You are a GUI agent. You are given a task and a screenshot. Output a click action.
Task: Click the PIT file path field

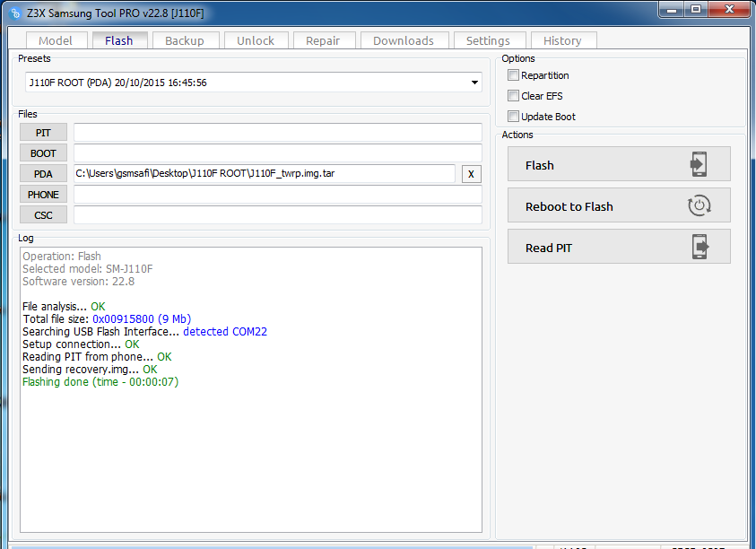pos(278,133)
